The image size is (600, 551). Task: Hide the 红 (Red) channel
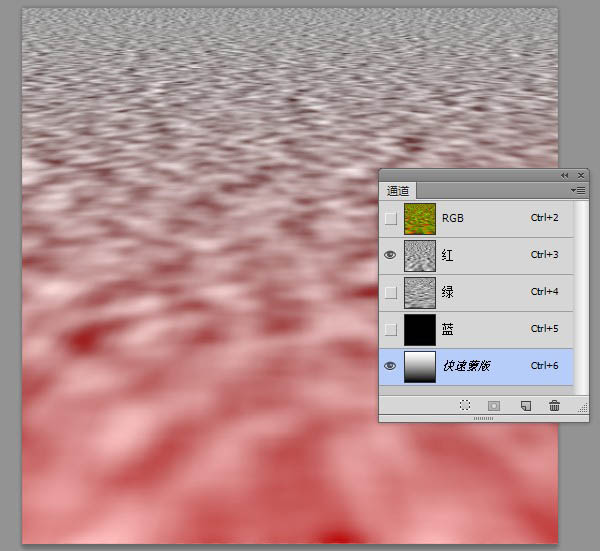pos(390,255)
